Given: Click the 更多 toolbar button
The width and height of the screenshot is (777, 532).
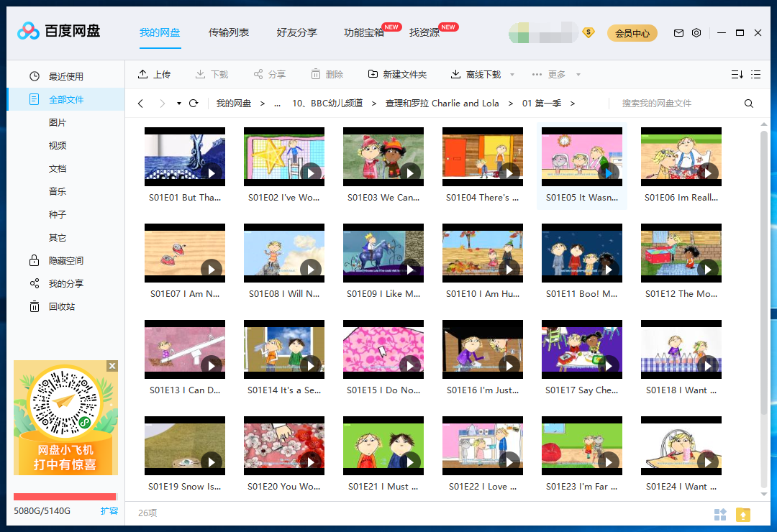Looking at the screenshot, I should click(x=548, y=75).
